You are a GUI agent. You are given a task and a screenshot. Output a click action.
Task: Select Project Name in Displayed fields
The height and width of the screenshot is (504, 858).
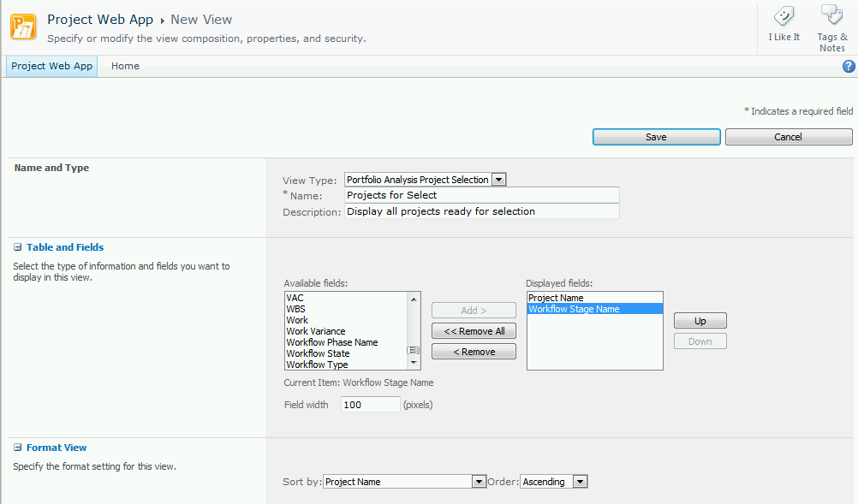point(595,298)
